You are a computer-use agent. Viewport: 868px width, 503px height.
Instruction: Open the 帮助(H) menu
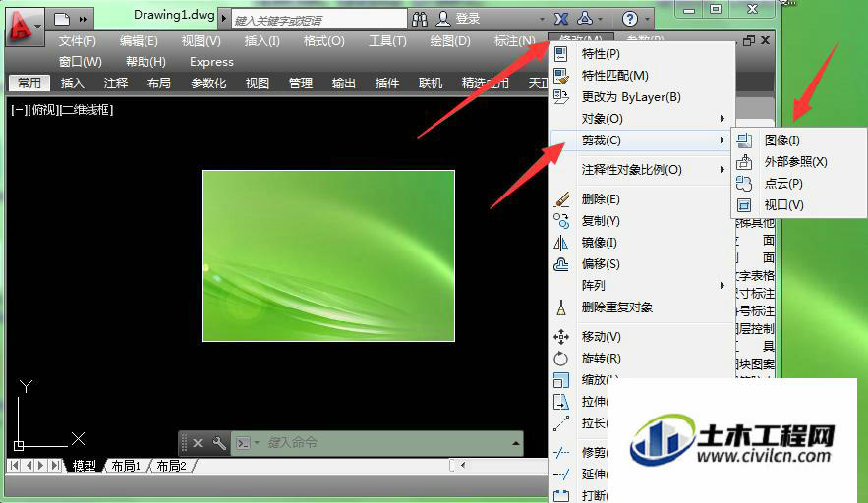145,62
